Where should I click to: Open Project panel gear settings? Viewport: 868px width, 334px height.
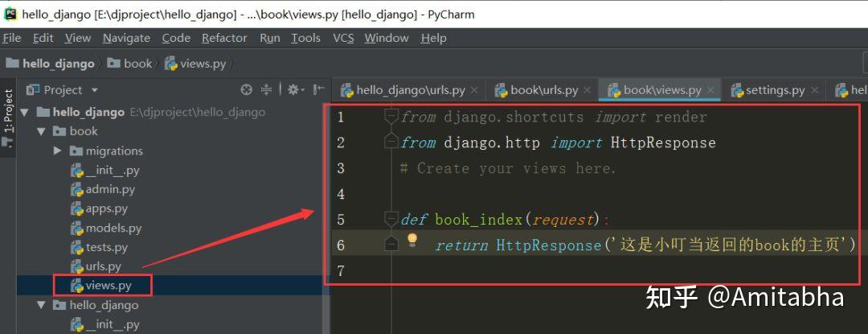294,89
